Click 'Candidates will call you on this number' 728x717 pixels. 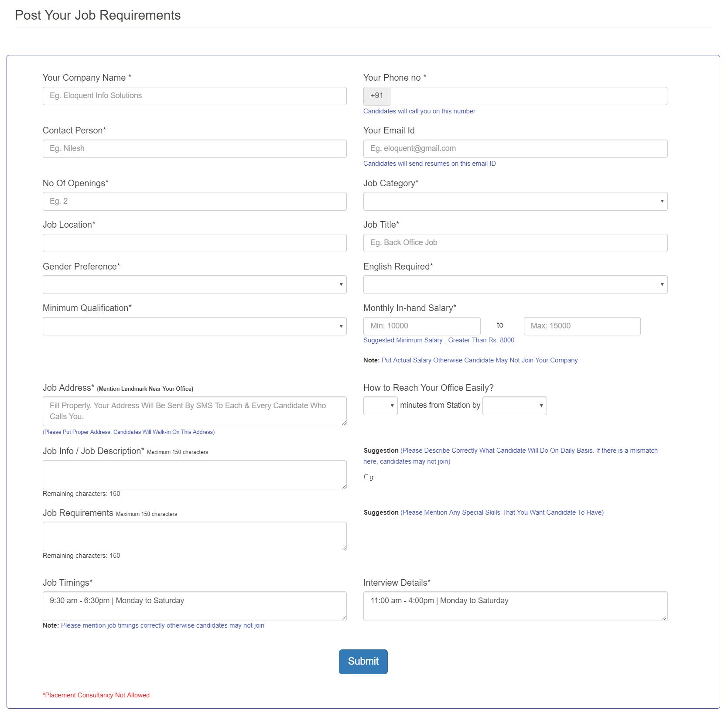[419, 111]
